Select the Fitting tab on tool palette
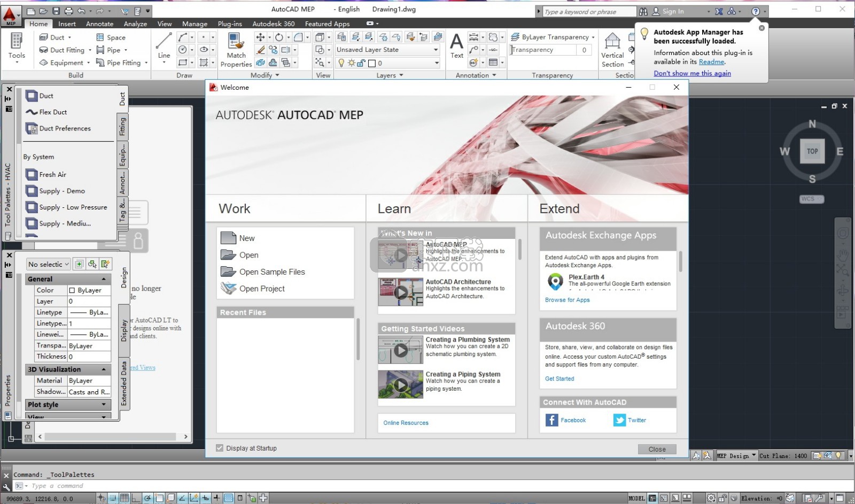 122,126
